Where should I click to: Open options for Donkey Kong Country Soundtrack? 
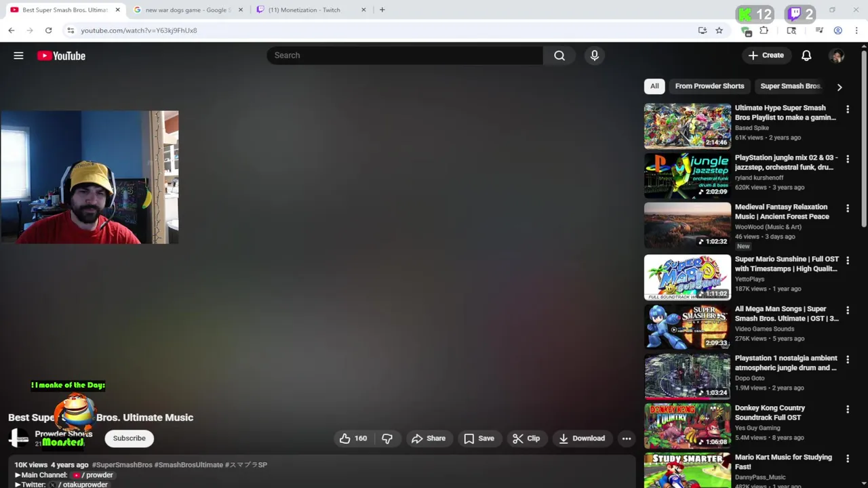(x=848, y=409)
